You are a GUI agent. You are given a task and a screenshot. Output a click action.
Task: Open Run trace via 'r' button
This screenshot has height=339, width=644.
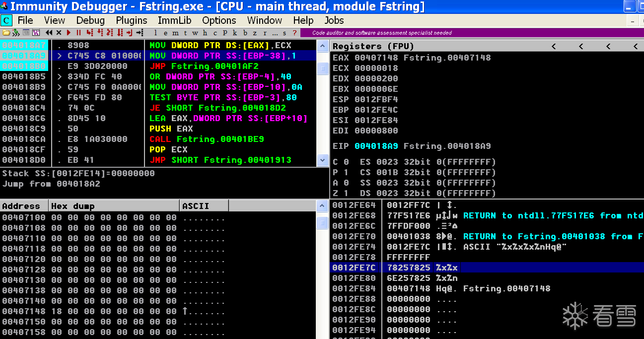[265, 33]
